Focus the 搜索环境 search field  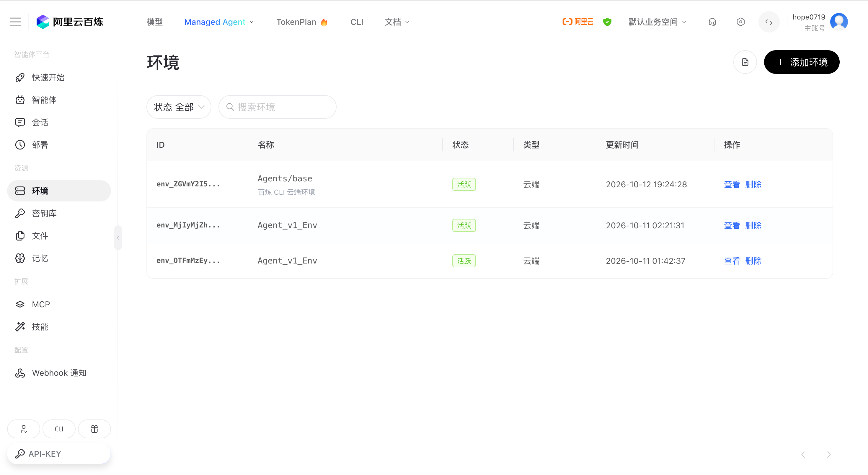point(277,107)
